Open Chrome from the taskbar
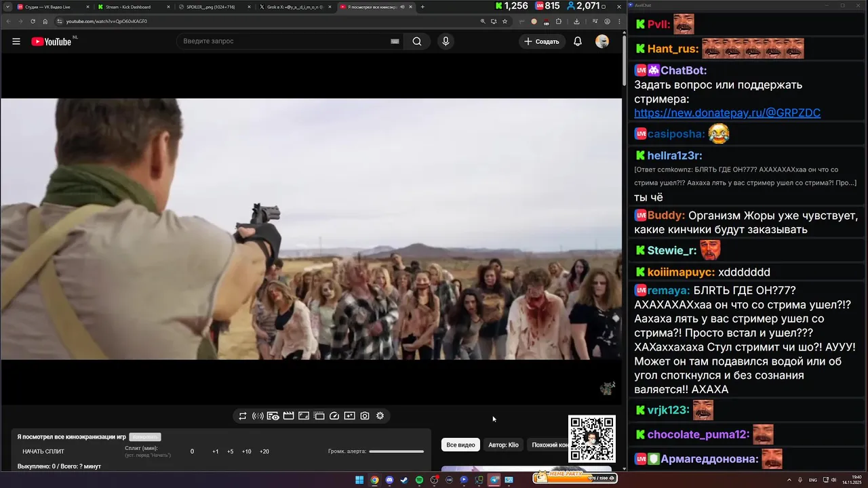The image size is (868, 488). click(x=374, y=480)
